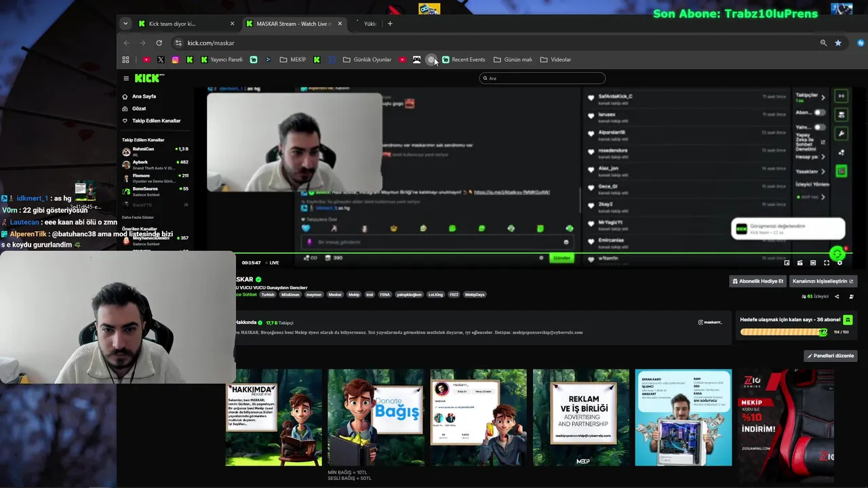
Task: Click the Turkish stream tag
Action: pos(268,295)
